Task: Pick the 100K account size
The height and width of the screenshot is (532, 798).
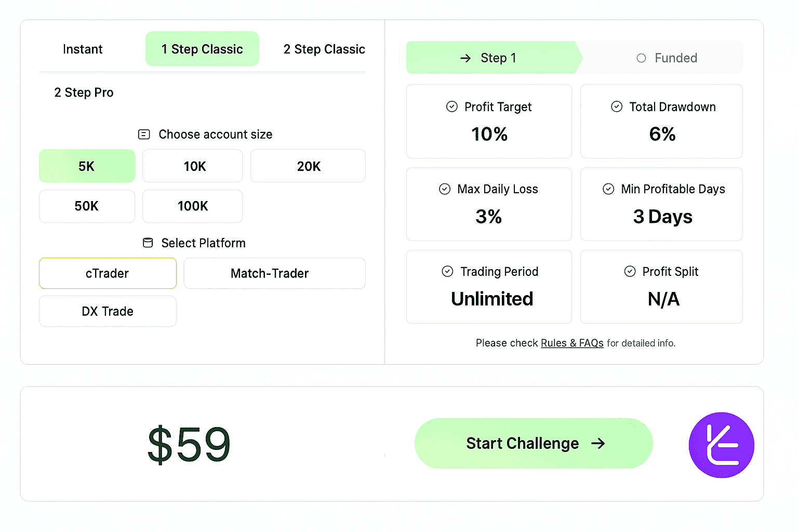Action: (193, 206)
